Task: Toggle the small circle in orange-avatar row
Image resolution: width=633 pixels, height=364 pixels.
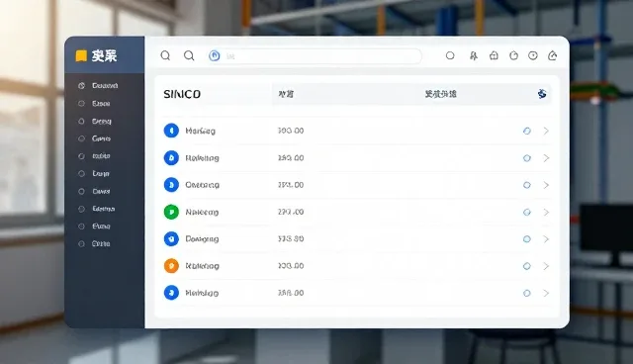Action: click(527, 266)
